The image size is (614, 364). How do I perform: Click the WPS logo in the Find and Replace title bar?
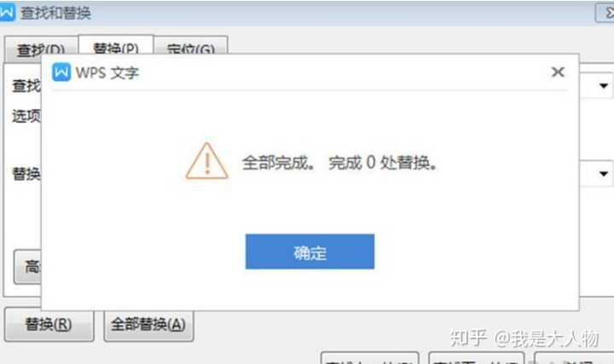7,12
